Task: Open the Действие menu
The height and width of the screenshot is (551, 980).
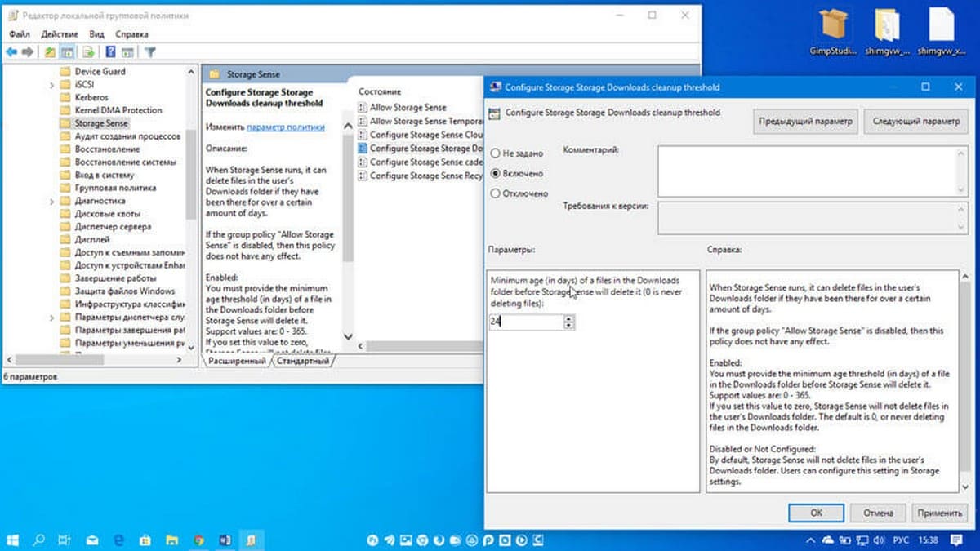Action: pyautogui.click(x=59, y=34)
